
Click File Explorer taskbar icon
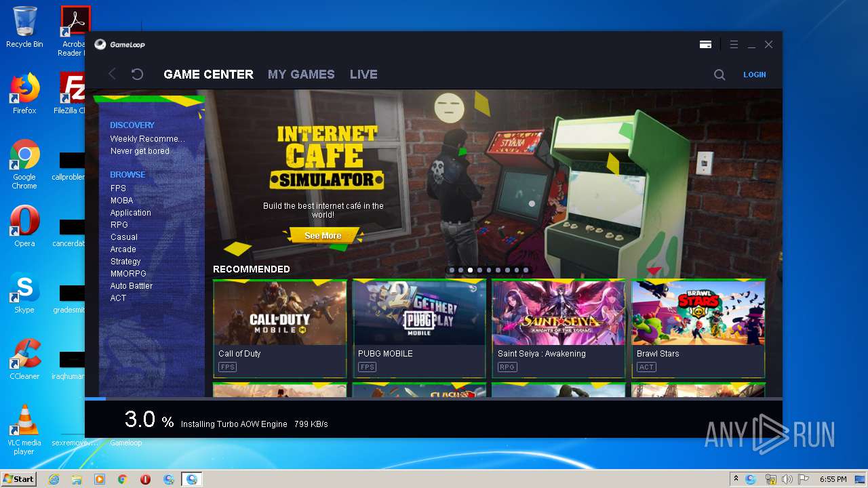click(77, 479)
